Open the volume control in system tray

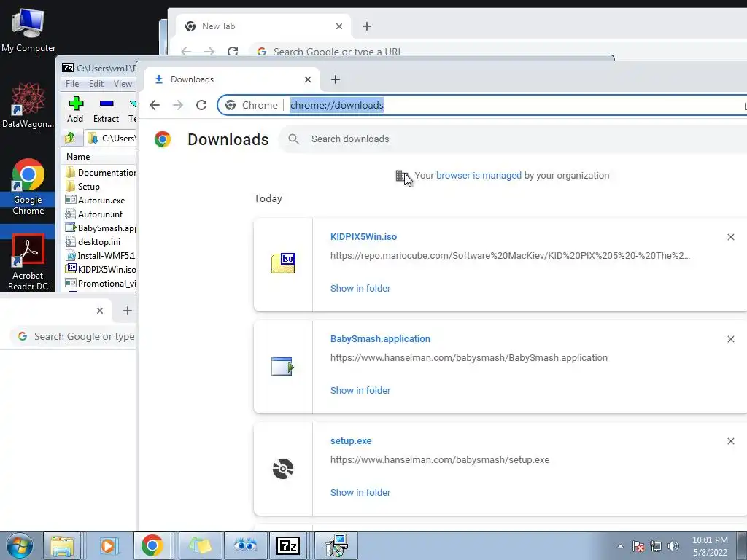click(x=673, y=546)
